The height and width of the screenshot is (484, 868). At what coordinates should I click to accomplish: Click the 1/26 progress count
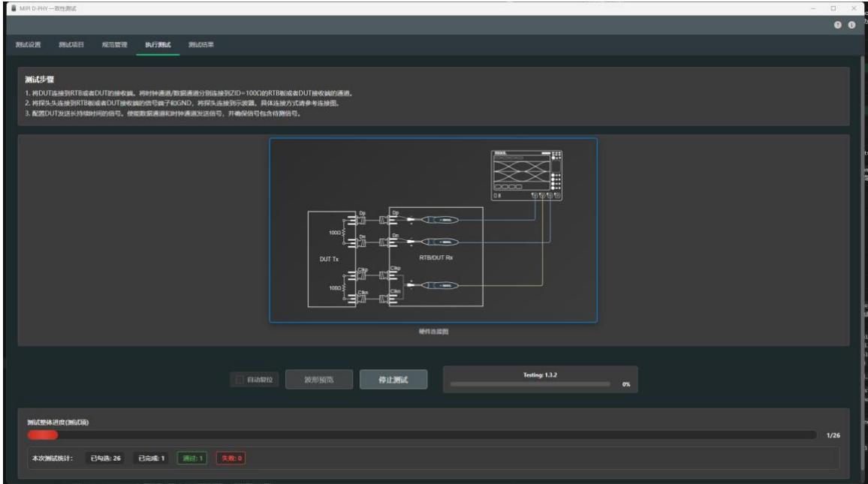pos(833,435)
